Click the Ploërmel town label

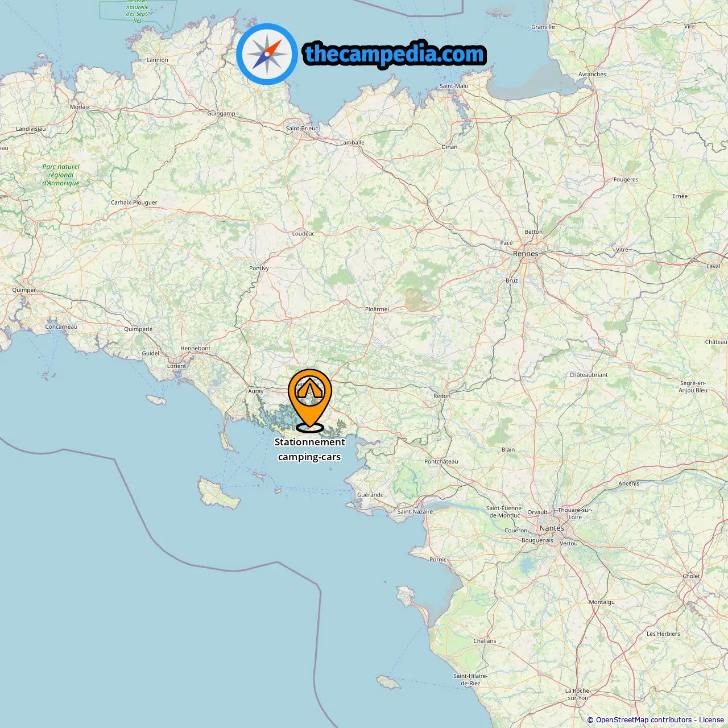click(377, 309)
